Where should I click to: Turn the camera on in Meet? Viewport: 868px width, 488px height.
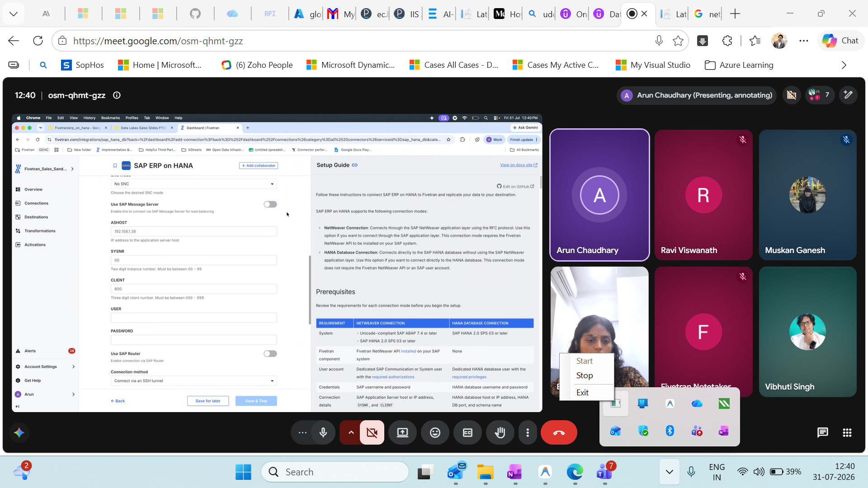[x=372, y=433]
